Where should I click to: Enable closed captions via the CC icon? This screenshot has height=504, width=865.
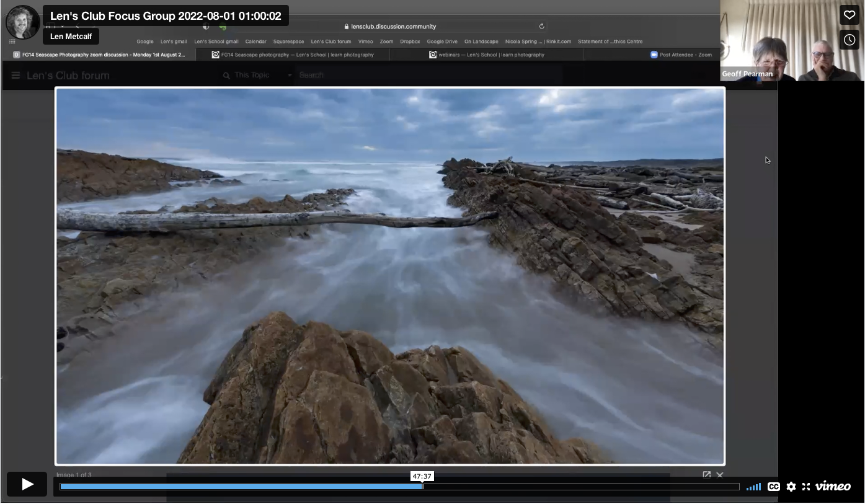tap(773, 487)
